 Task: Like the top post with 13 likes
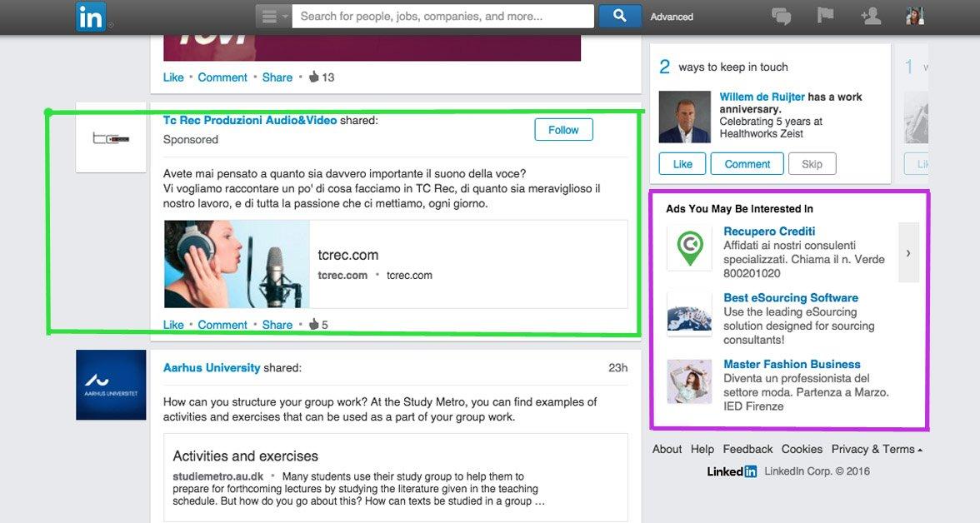pos(173,77)
